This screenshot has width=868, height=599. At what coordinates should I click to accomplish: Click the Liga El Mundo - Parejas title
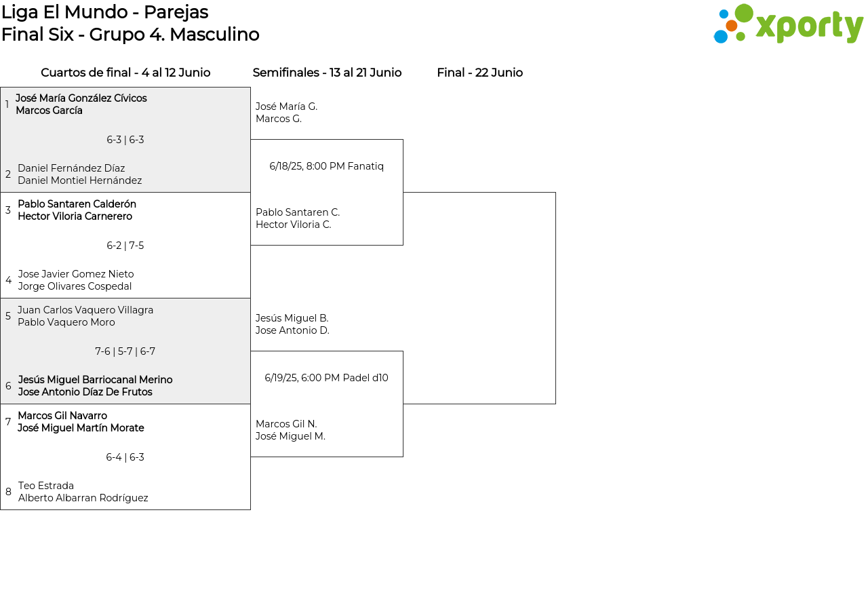pyautogui.click(x=105, y=12)
